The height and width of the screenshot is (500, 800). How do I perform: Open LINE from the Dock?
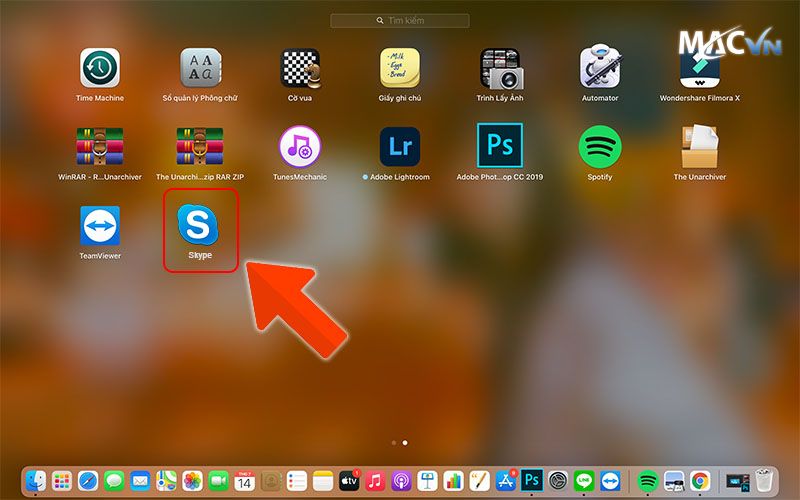pyautogui.click(x=584, y=481)
